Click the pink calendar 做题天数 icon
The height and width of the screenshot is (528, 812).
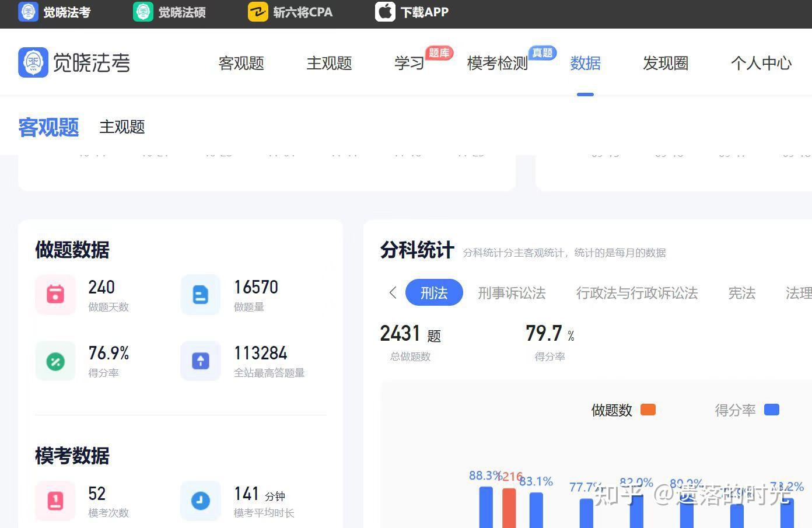click(55, 295)
